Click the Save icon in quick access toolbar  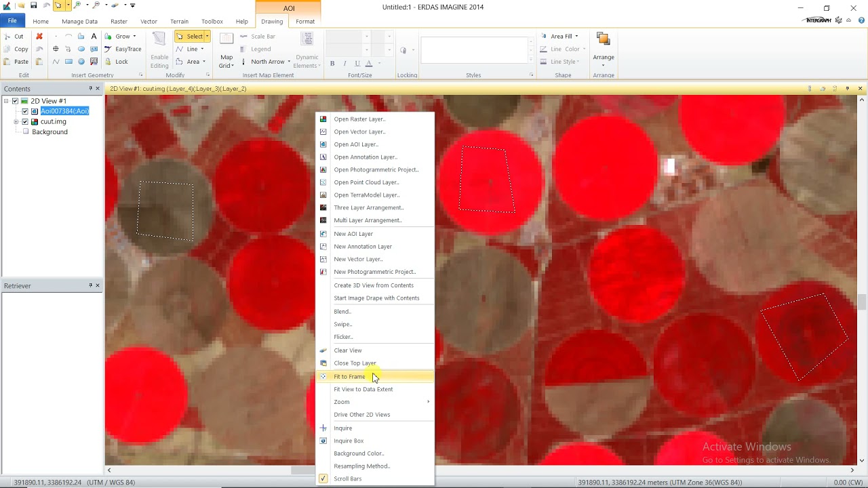pos(33,5)
